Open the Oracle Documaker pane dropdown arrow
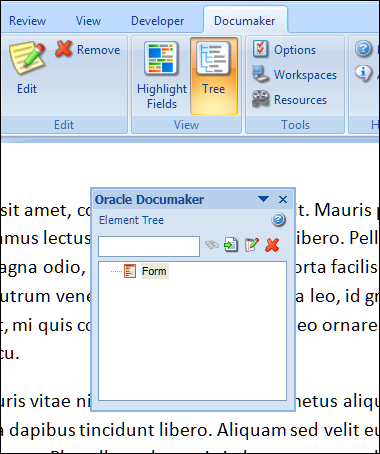The height and width of the screenshot is (454, 380). tap(263, 199)
